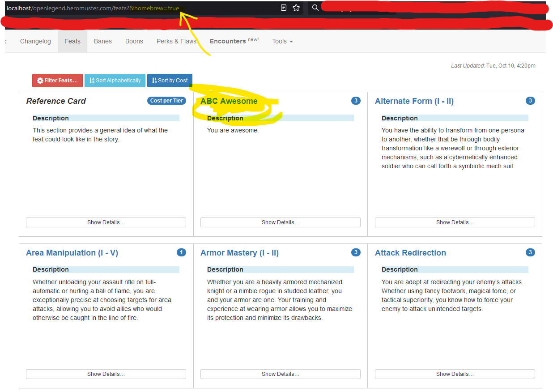Click the Cost per Tier badge

pyautogui.click(x=166, y=101)
